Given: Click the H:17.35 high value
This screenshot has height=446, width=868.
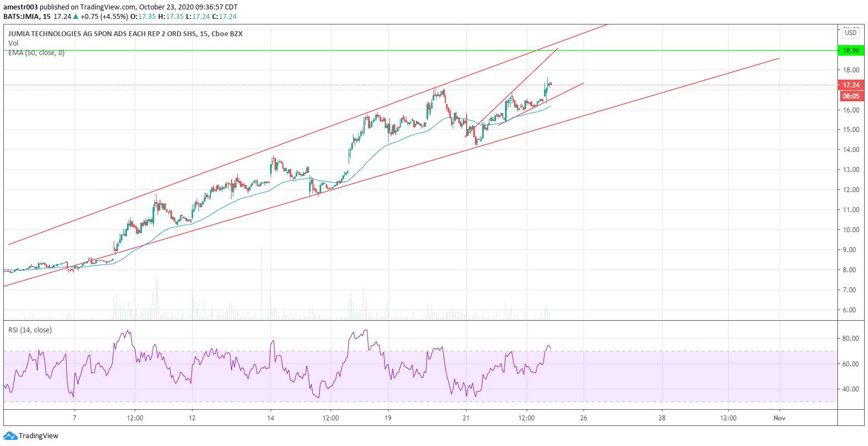Looking at the screenshot, I should tap(169, 17).
